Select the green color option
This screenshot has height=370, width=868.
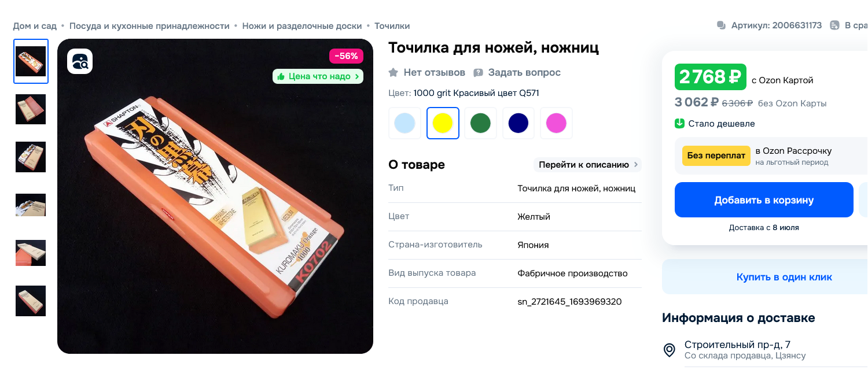coord(480,123)
